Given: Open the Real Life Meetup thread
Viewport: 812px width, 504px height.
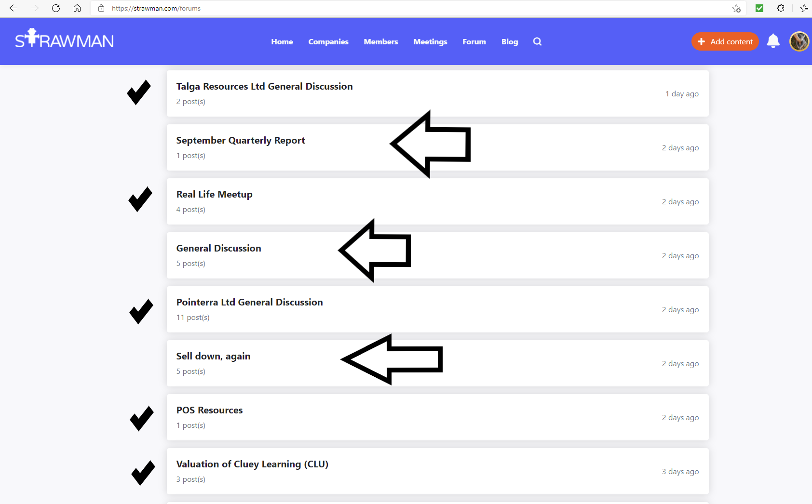Looking at the screenshot, I should point(214,194).
